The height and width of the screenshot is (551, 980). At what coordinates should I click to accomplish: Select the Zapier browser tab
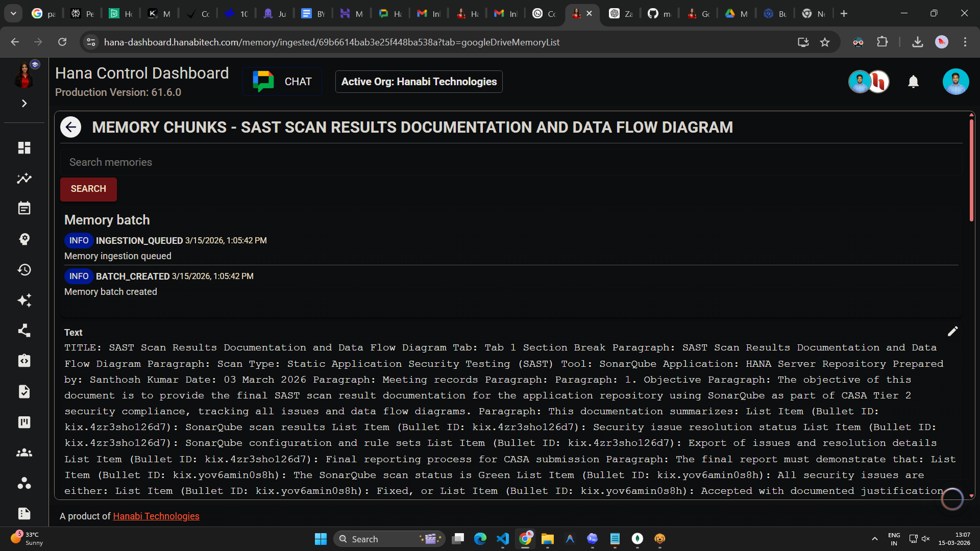click(620, 13)
